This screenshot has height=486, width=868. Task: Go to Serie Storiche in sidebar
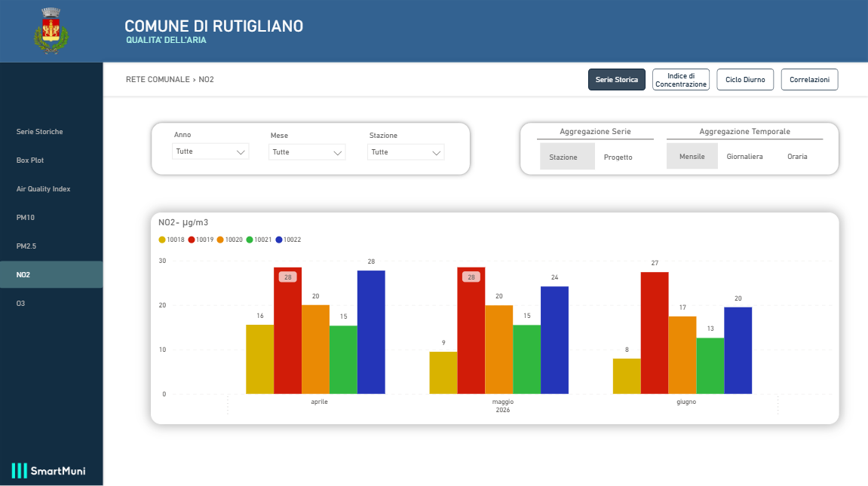(x=51, y=132)
